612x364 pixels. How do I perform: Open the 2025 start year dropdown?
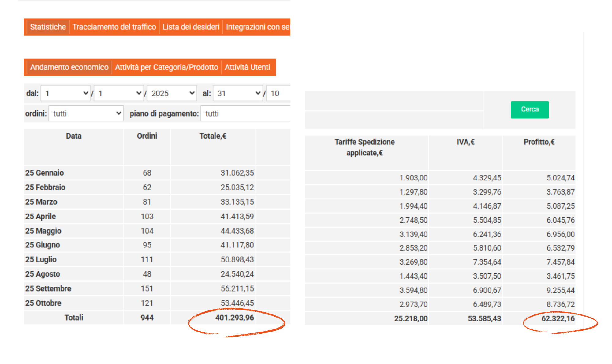point(172,93)
